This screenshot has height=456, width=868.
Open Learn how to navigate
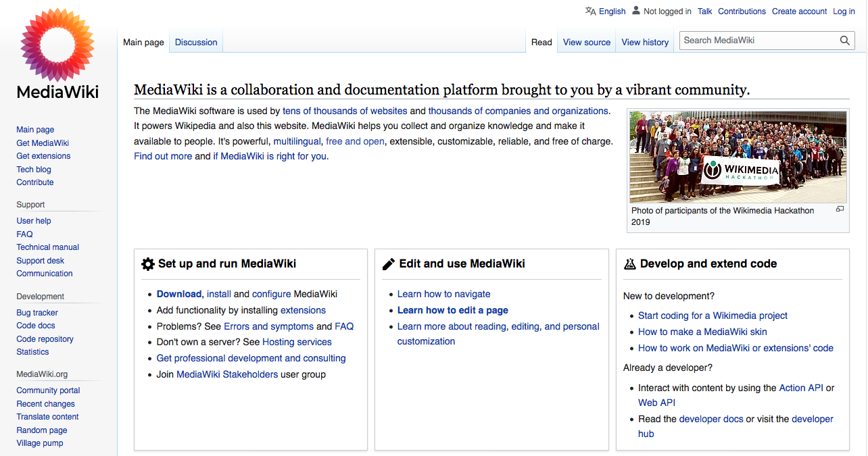pos(443,294)
